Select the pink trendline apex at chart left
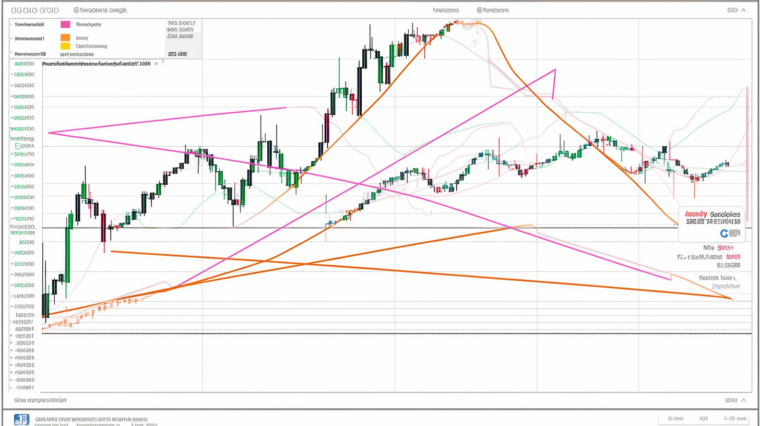The image size is (760, 426). [49, 132]
